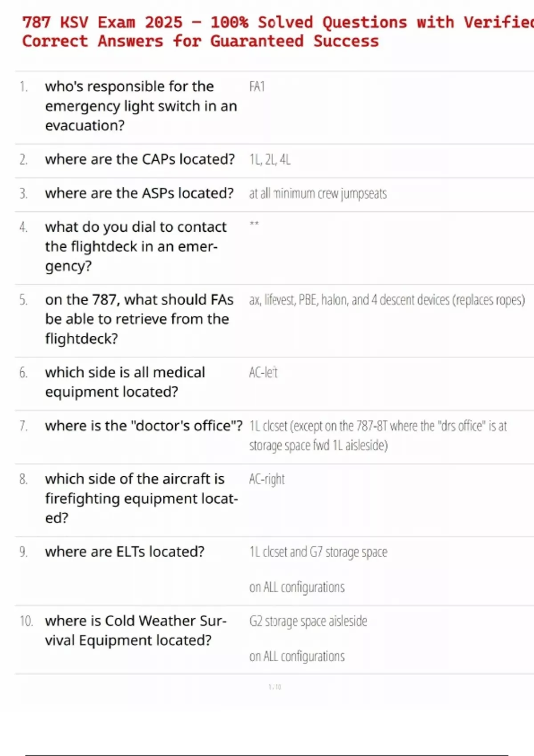The image size is (534, 756).
Task: Click the 1L closet doctor's office answer
Action: click(x=377, y=435)
